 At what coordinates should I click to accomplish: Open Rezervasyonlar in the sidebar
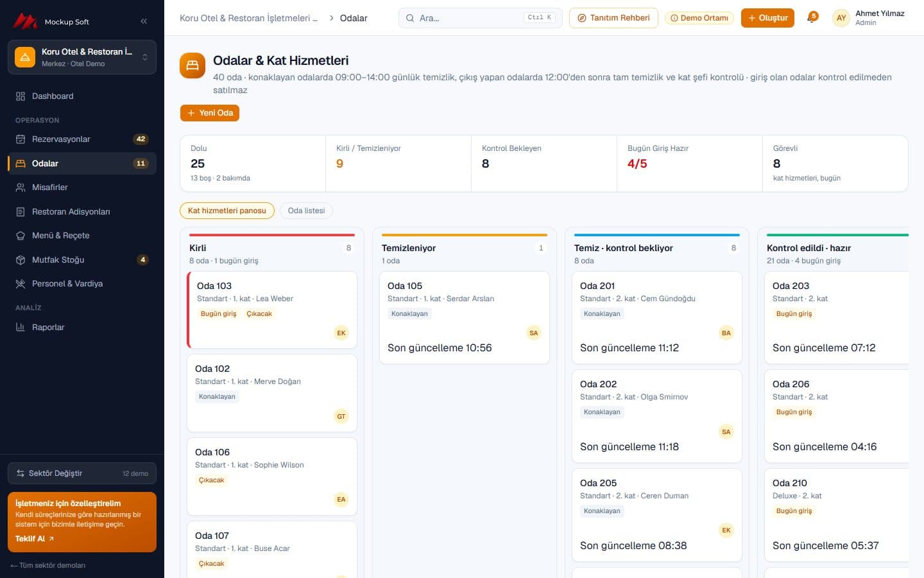(82, 139)
